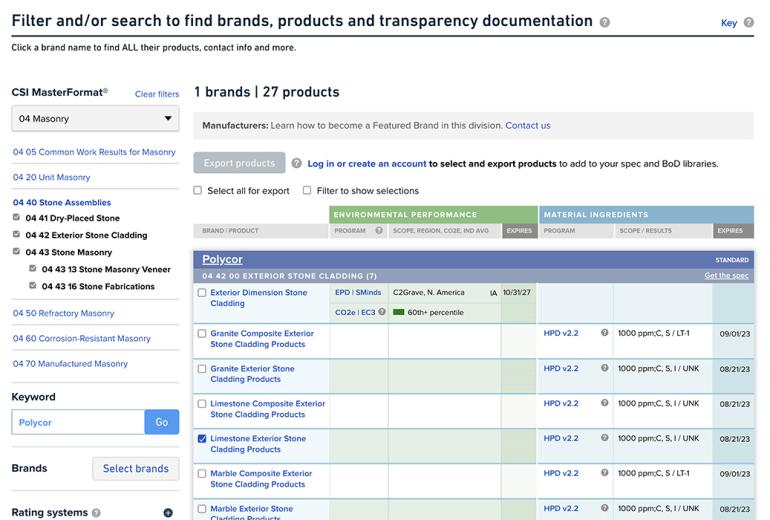Open 04 50 Refractory Masonry section
Image resolution: width=770 pixels, height=520 pixels.
[63, 313]
